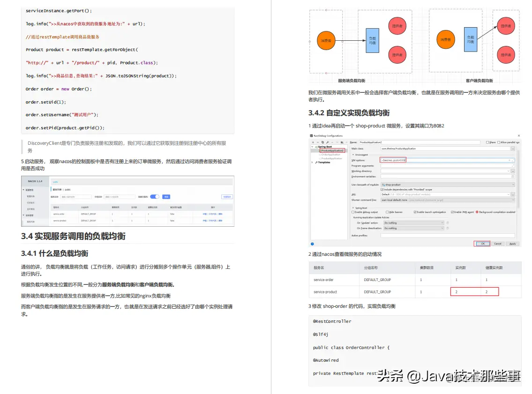Screen dimensions: 532x394
Task: Click help icon beside On 'Update' action
Action: [448, 223]
